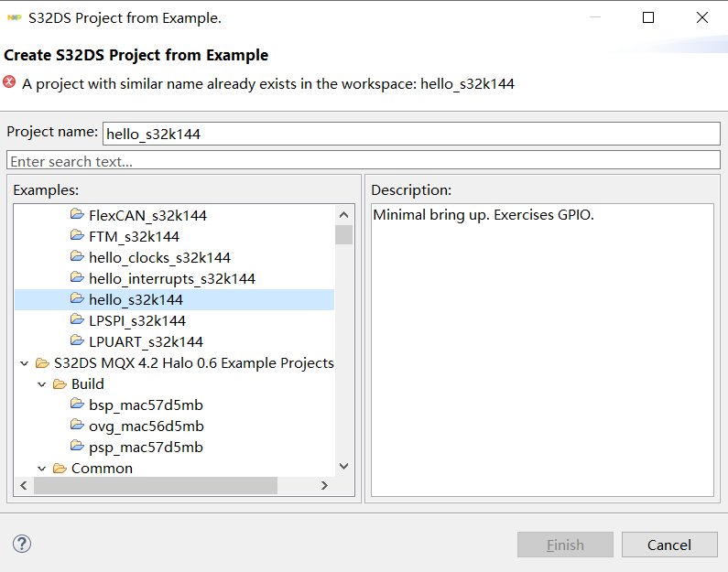Image resolution: width=728 pixels, height=572 pixels.
Task: Click into the Project name field
Action: (x=411, y=134)
